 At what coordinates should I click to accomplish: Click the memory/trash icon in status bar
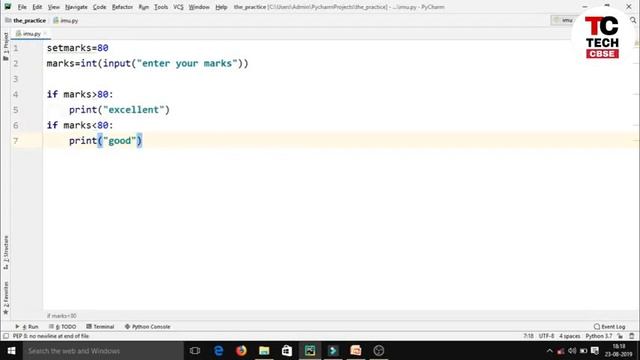[x=632, y=336]
